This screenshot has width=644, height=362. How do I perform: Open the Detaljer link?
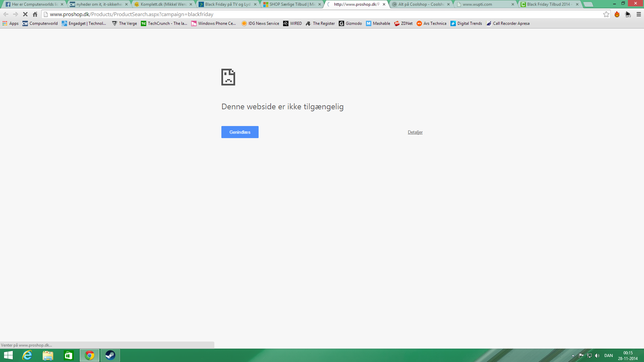[415, 132]
